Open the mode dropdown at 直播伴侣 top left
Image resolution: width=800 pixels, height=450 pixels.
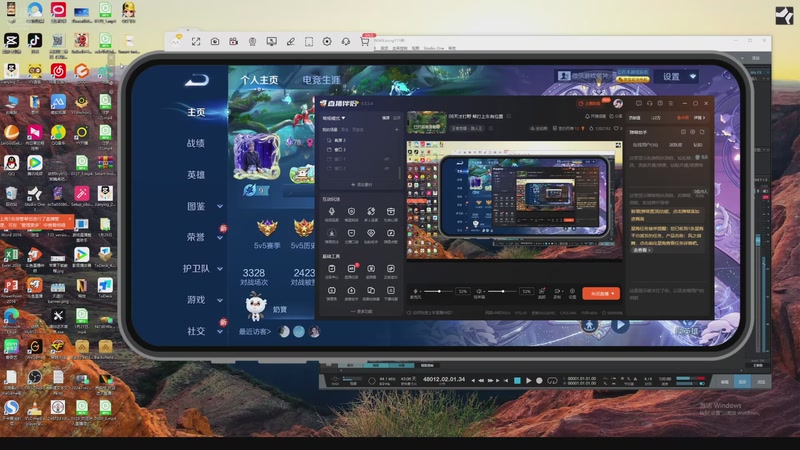334,118
